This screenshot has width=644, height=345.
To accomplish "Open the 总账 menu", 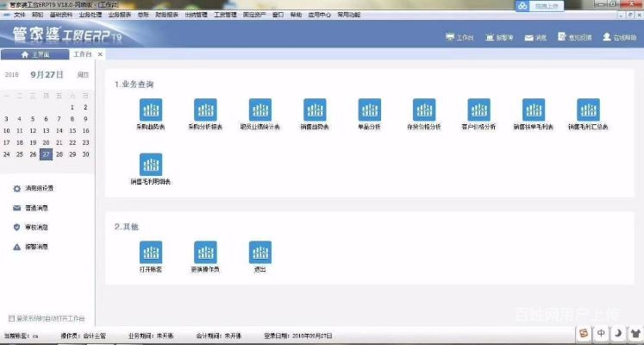I will click(x=143, y=15).
